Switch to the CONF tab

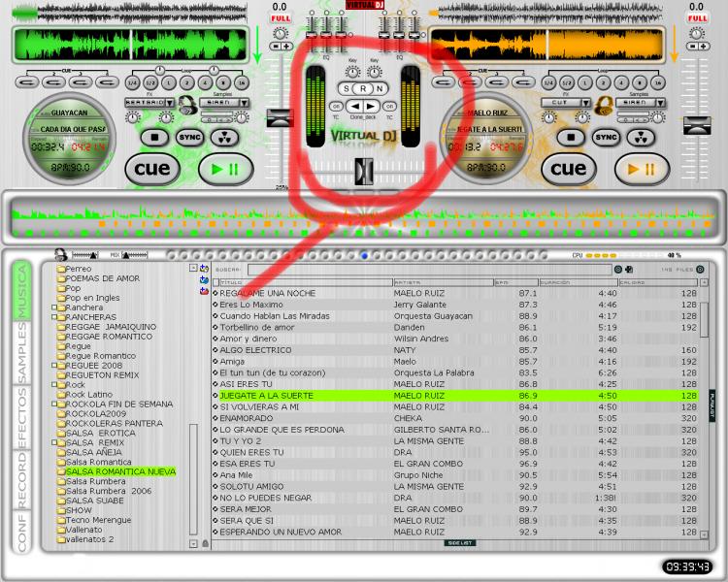click(21, 533)
